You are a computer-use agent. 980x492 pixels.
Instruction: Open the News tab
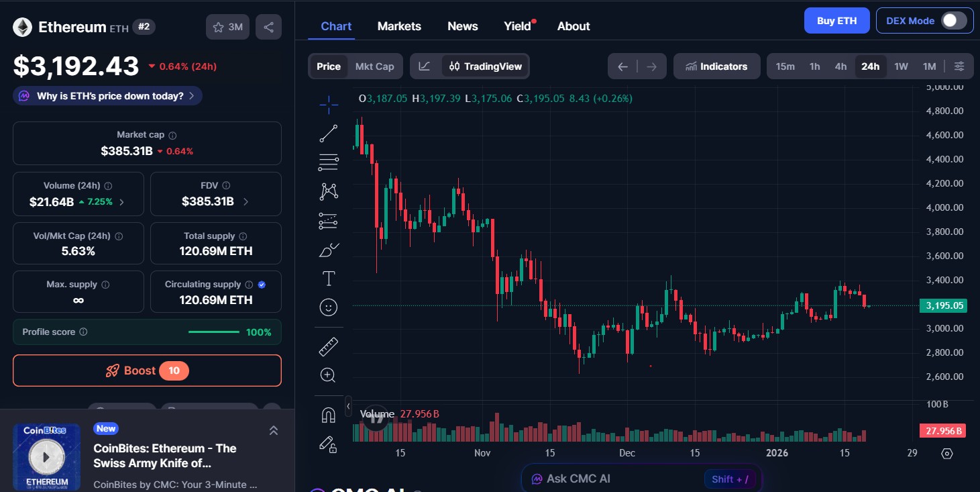click(462, 26)
